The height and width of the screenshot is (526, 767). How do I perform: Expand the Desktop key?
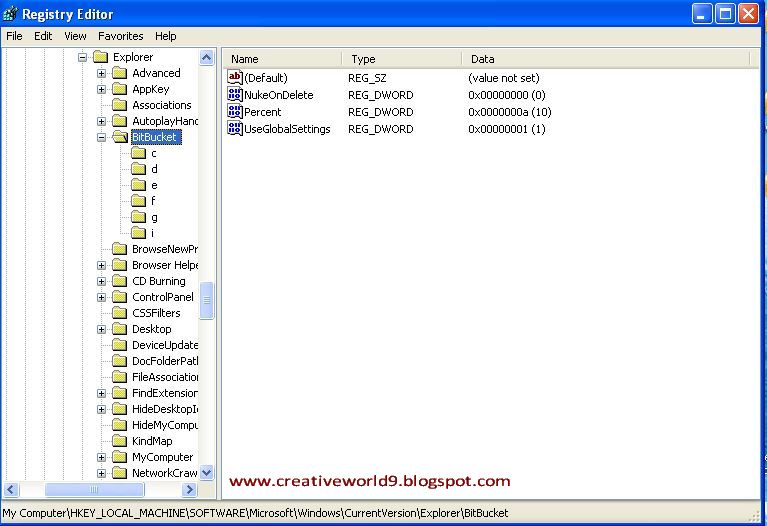pos(101,329)
